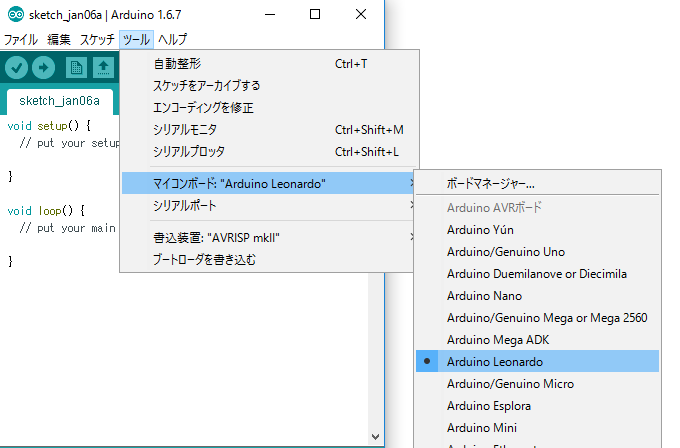
Task: Click the editor scrollbar down arrow
Action: coord(376,437)
